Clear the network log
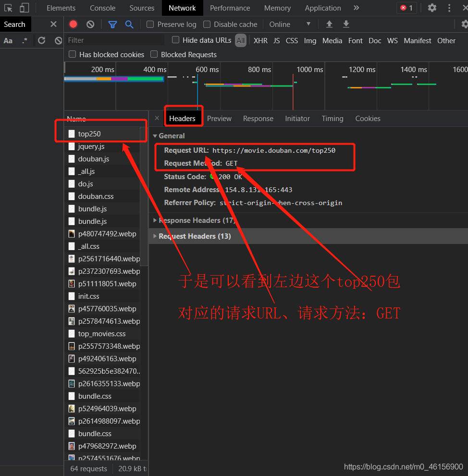This screenshot has width=468, height=476. pos(90,24)
